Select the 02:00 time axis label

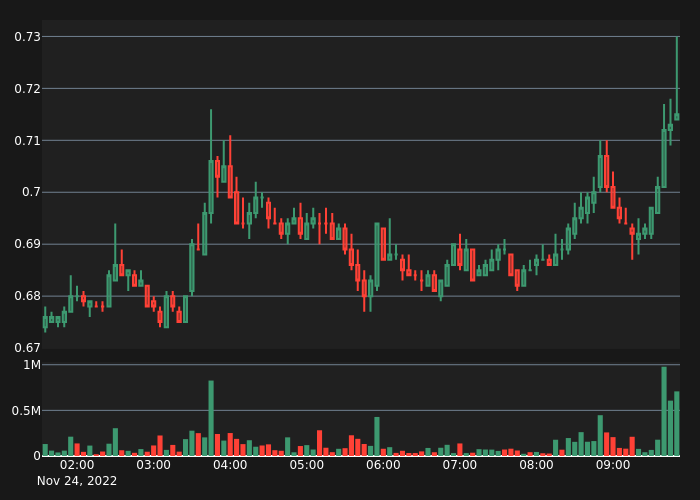point(77,465)
